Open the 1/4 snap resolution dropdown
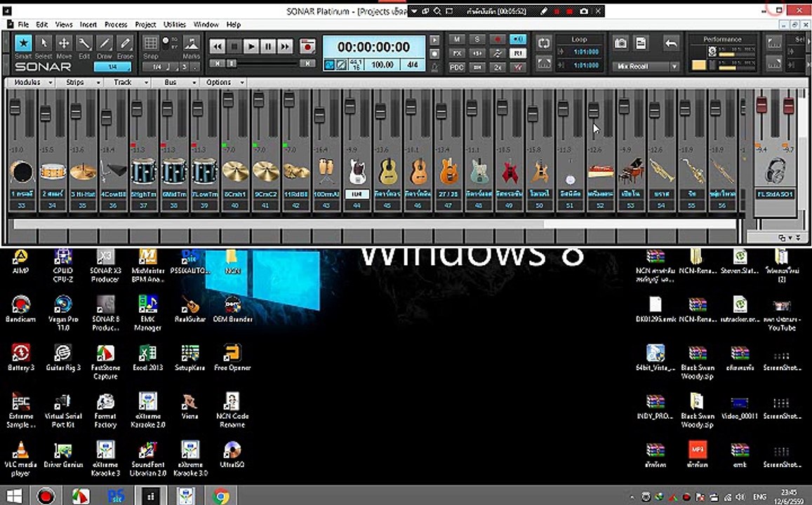 point(161,67)
